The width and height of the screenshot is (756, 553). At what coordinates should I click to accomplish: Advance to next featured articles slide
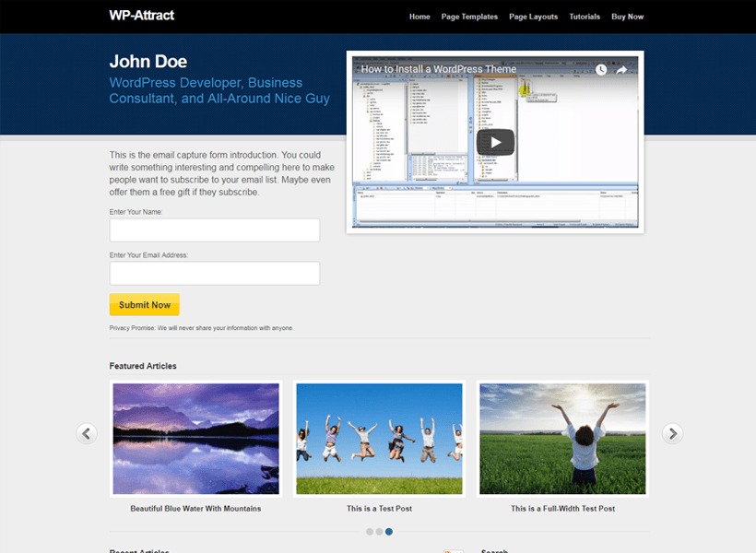pos(673,433)
